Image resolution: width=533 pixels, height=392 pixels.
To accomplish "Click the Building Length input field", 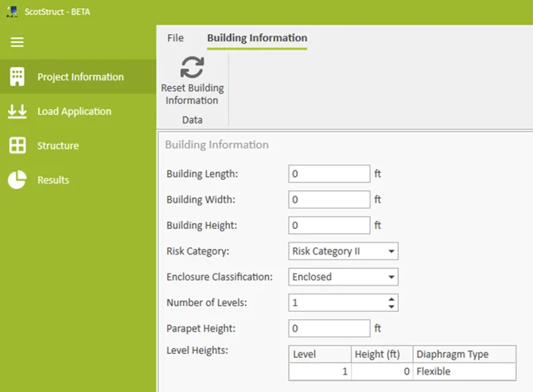I will click(x=329, y=173).
